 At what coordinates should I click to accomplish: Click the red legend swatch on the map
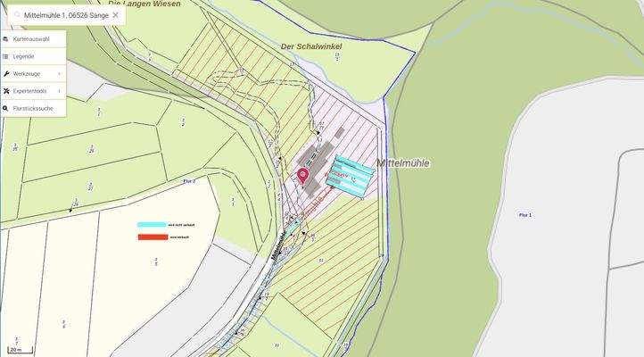[x=152, y=237]
